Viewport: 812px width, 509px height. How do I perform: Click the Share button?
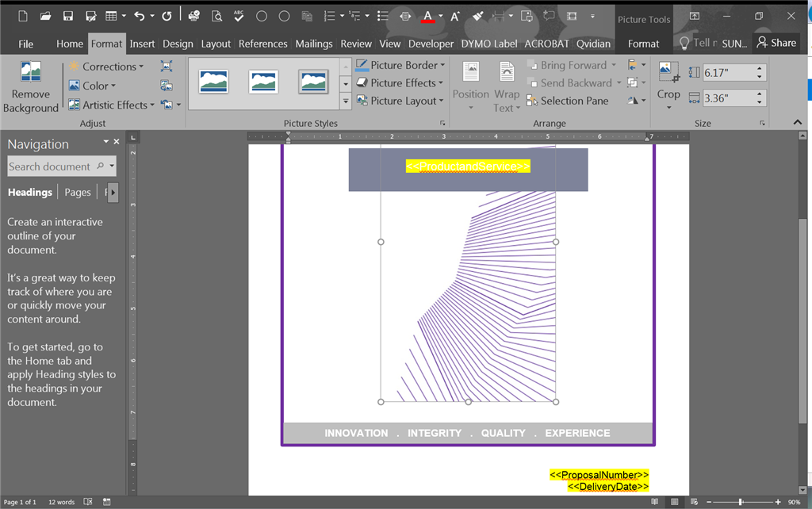(x=776, y=43)
